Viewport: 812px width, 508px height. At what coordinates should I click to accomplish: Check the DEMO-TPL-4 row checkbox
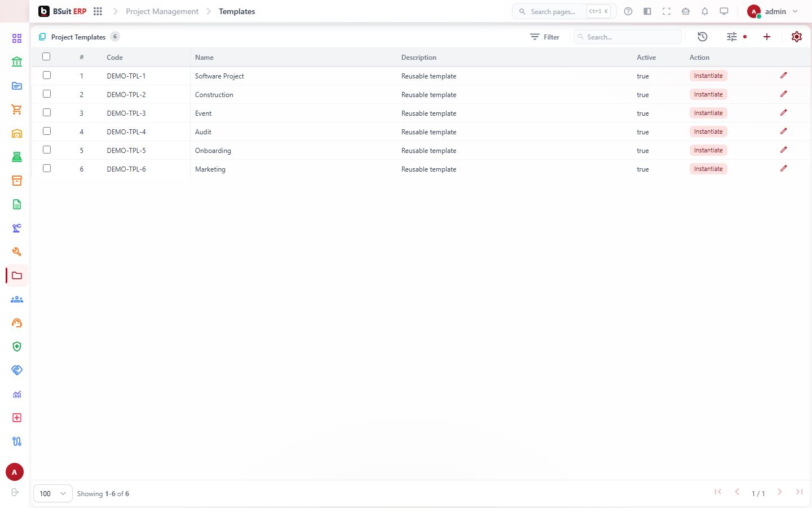pyautogui.click(x=47, y=131)
